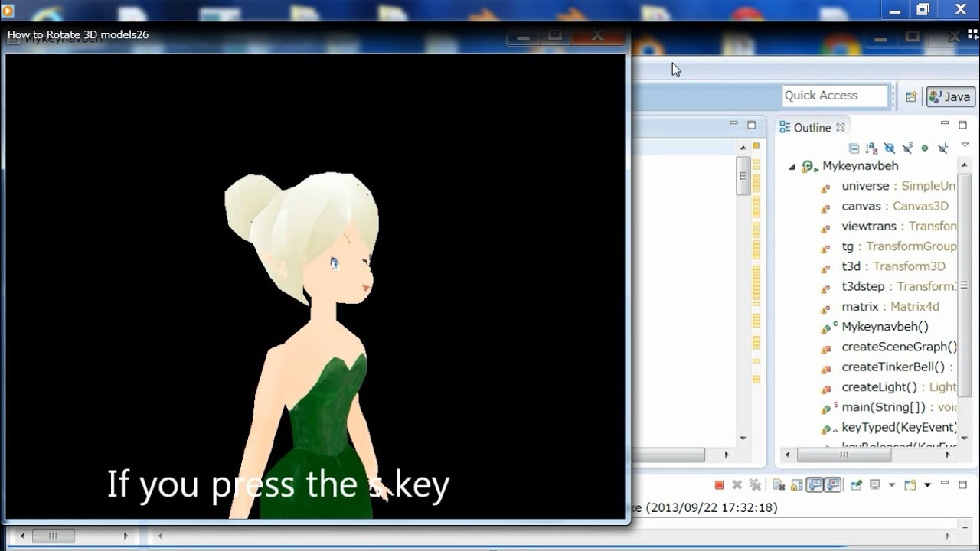Toggle Scroll Lock in Console
Screen dimensions: 980x551
[x=796, y=485]
